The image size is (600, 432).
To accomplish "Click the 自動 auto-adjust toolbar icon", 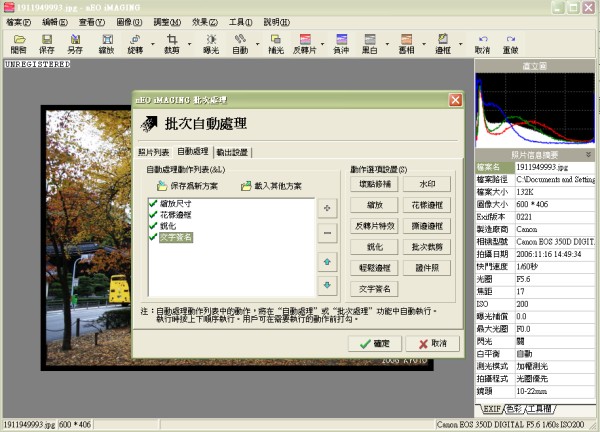I will [240, 44].
